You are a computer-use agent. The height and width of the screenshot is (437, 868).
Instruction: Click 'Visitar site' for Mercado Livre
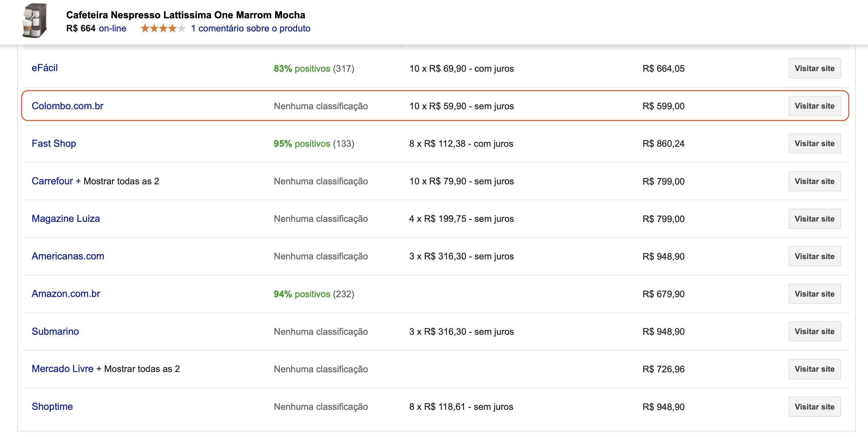(x=814, y=369)
